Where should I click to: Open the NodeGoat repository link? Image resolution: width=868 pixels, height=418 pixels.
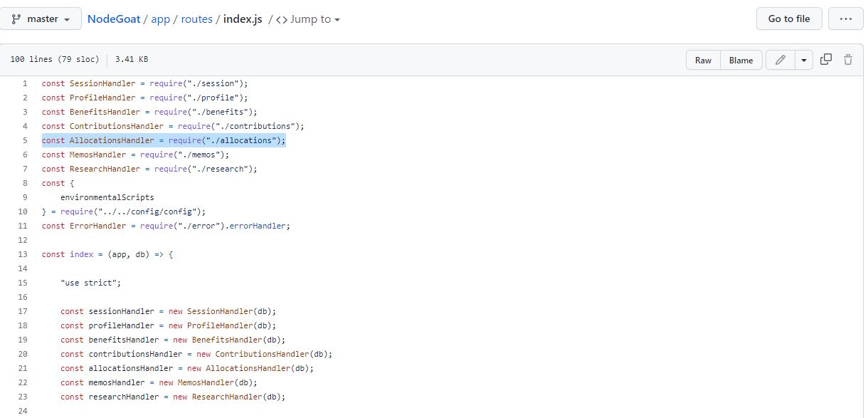coord(114,19)
